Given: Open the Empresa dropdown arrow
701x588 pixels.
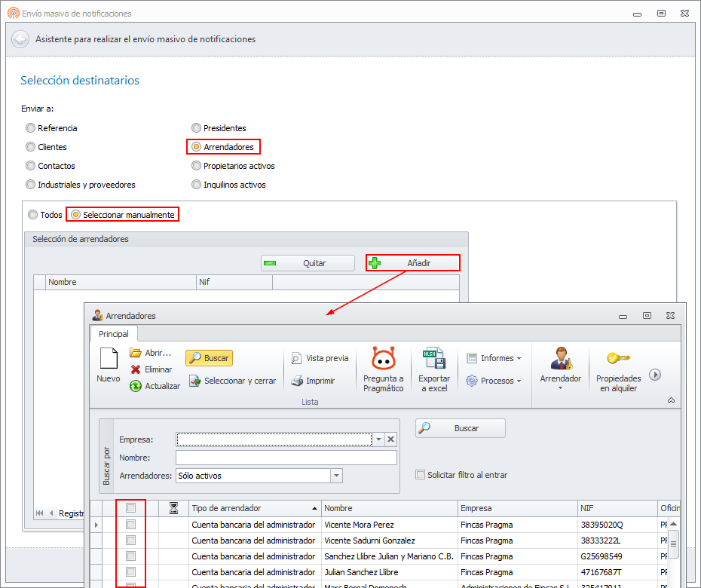Looking at the screenshot, I should click(x=378, y=439).
